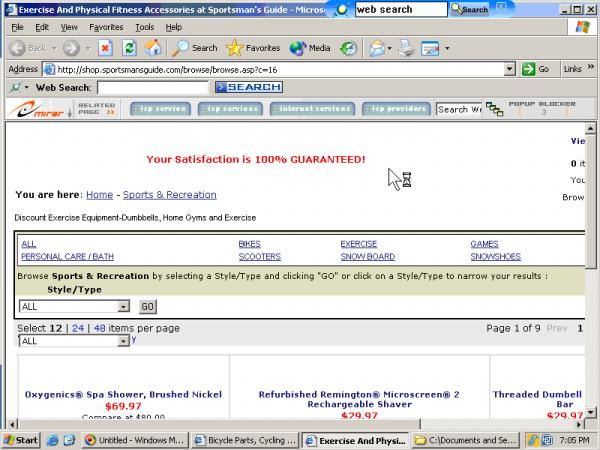Screen dimensions: 600x450
Task: Open Oxygenics Spa Shower product link
Action: coord(123,395)
